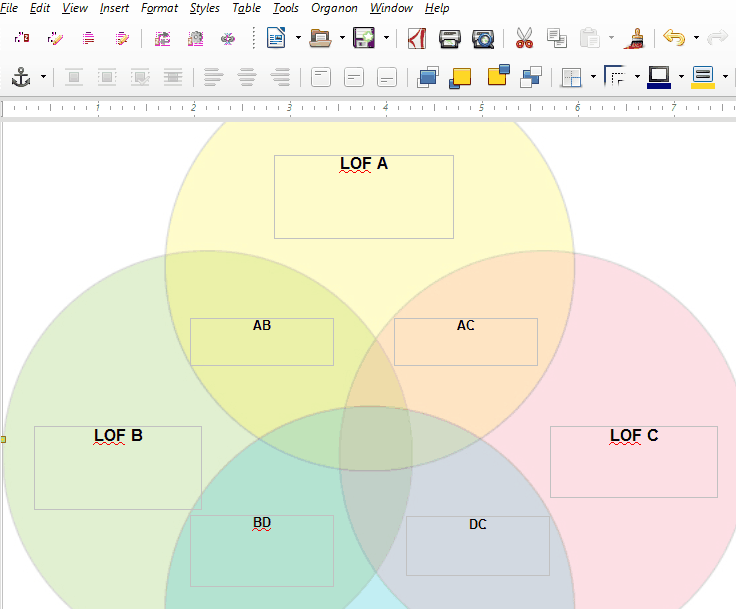Click the Zotero Edit Citation pencil icon
736x609 pixels.
pyautogui.click(x=55, y=38)
